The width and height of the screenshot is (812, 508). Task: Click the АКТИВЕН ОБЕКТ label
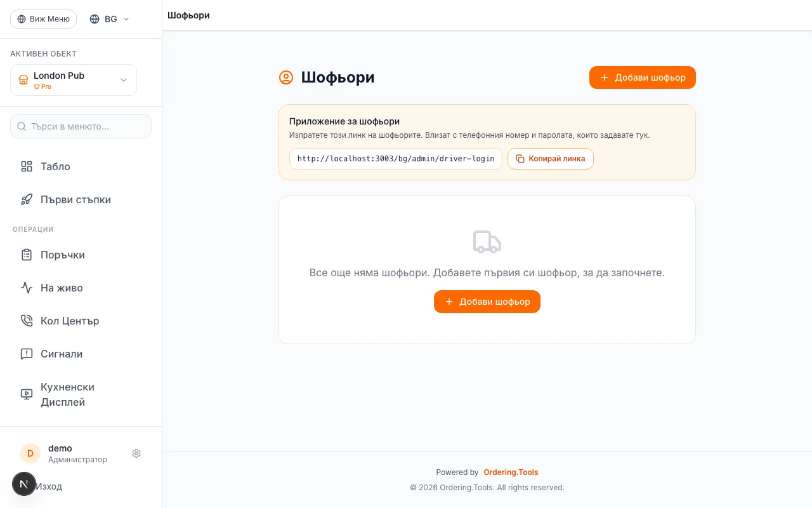43,54
